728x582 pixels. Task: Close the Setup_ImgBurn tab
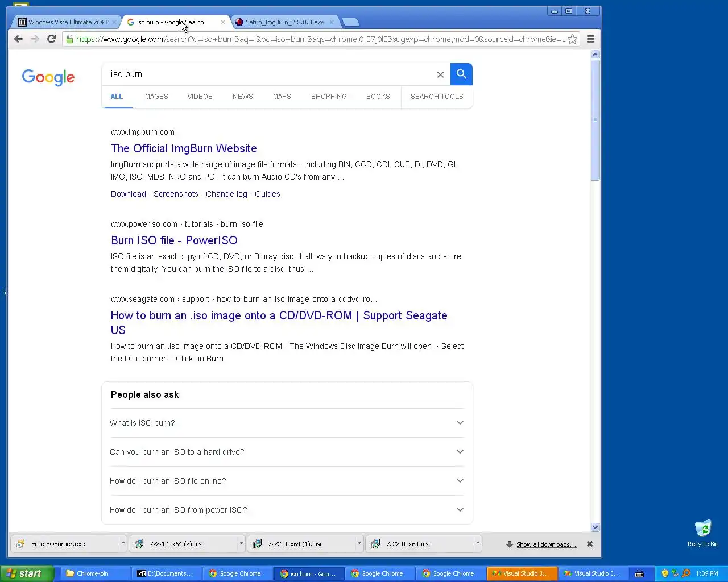point(332,22)
